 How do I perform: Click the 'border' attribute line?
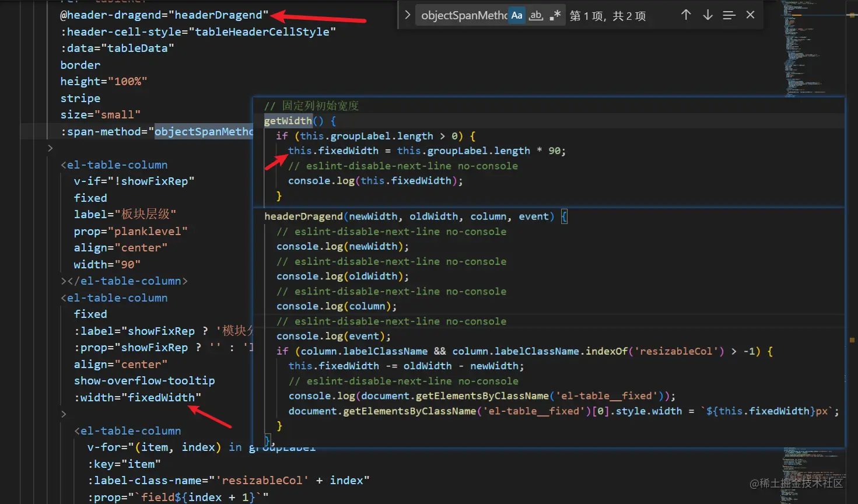[x=80, y=65]
